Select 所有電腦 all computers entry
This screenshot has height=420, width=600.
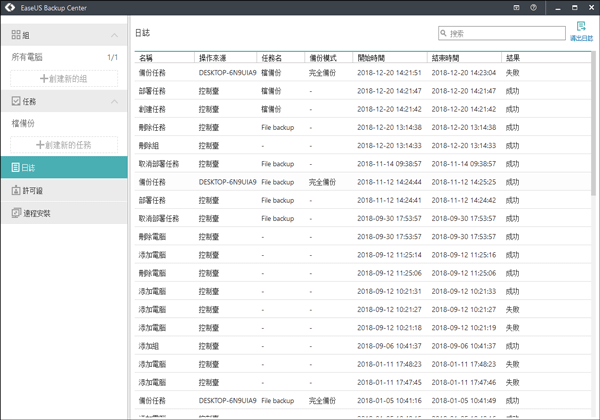click(x=27, y=57)
